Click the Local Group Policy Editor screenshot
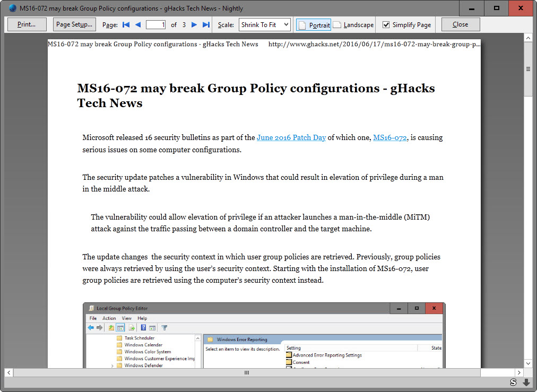 [264, 335]
